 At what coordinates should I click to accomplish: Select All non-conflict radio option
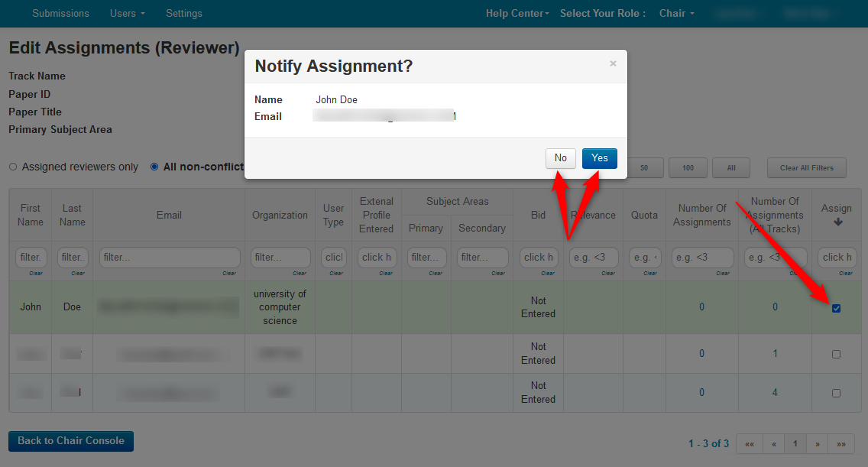pos(154,167)
